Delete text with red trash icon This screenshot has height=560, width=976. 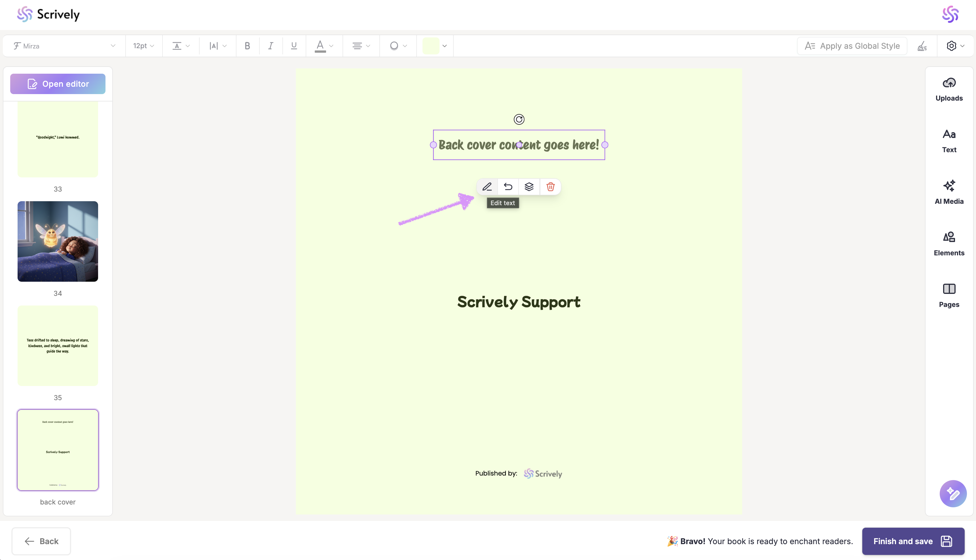[550, 187]
